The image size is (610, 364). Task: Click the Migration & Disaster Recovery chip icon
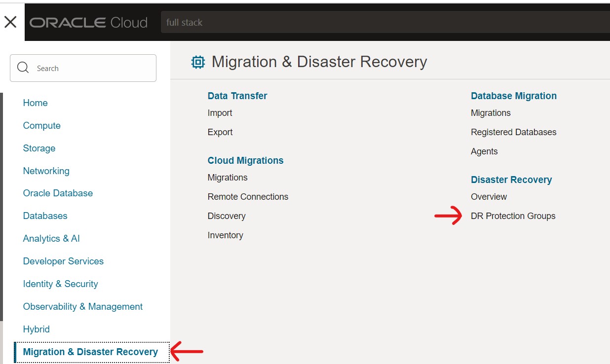(x=197, y=62)
